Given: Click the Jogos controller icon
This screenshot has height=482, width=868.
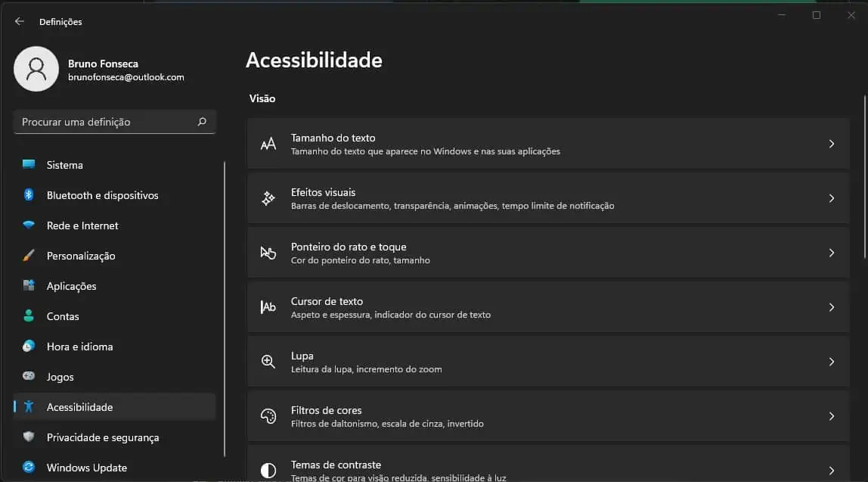Looking at the screenshot, I should (x=29, y=376).
